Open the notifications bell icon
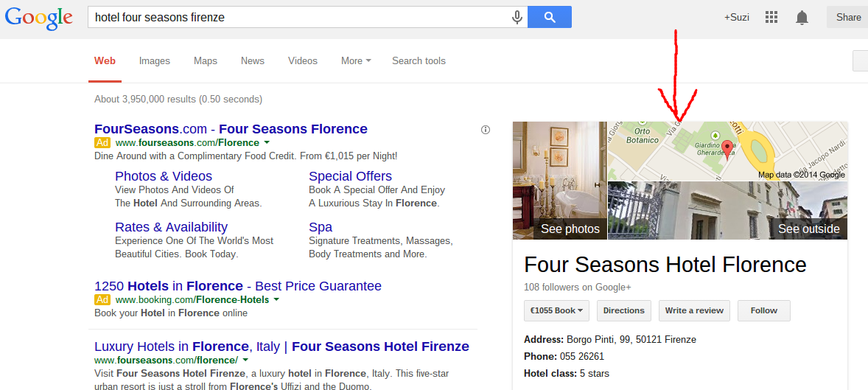This screenshot has height=390, width=868. [x=802, y=18]
